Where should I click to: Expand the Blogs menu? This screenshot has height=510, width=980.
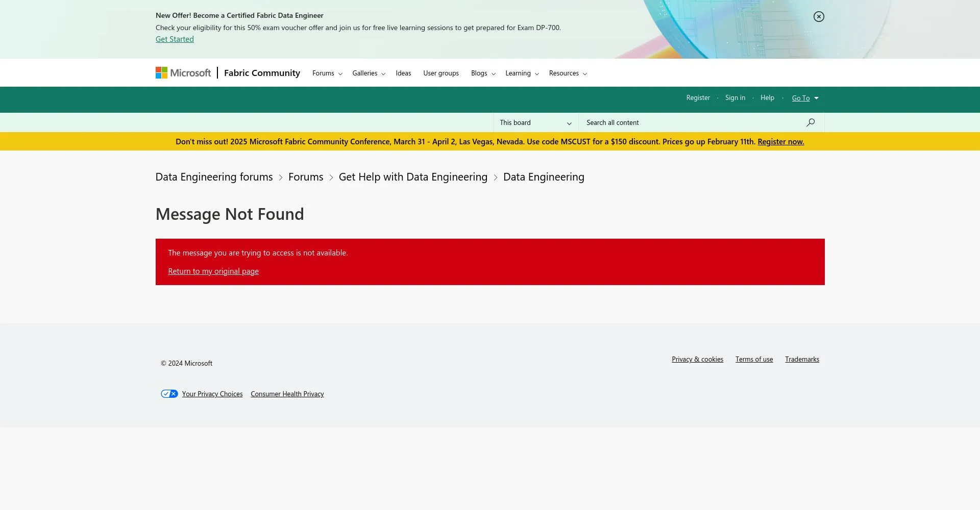click(x=483, y=73)
